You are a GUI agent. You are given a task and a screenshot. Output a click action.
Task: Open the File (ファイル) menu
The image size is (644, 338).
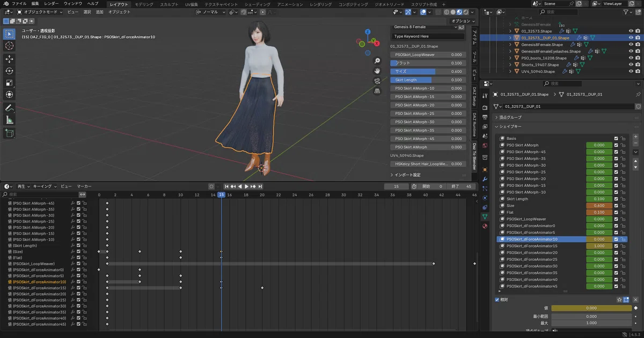click(19, 3)
